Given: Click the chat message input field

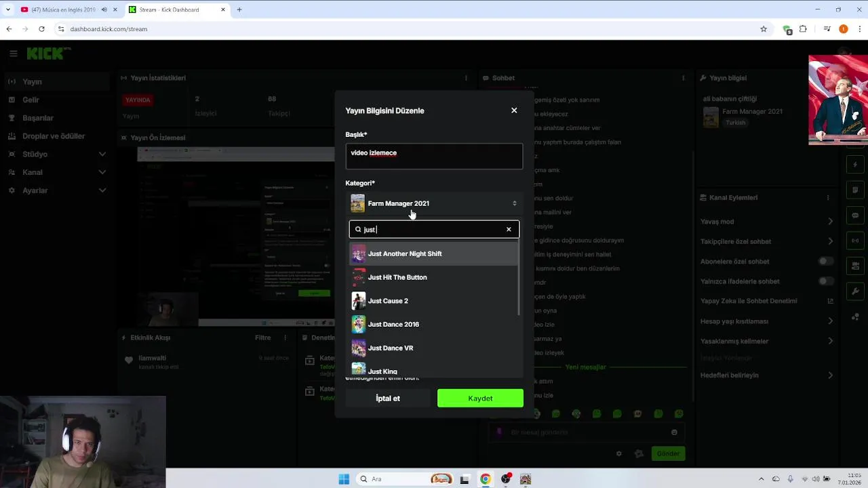Looking at the screenshot, I should coord(587,432).
